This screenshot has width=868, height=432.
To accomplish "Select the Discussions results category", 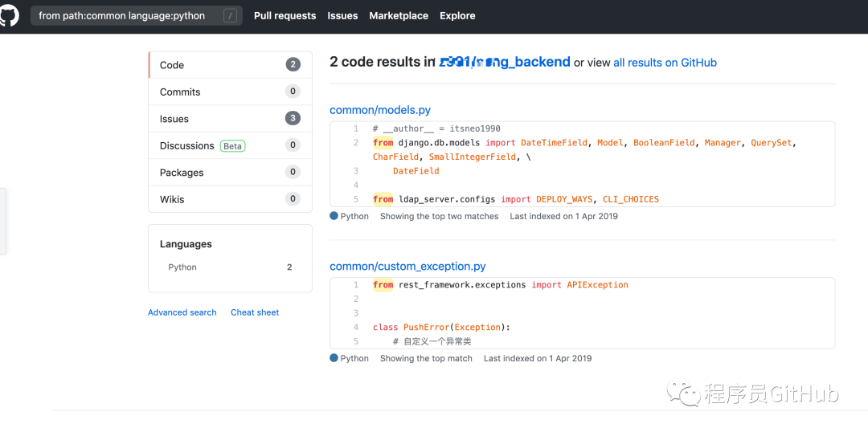I will 186,146.
